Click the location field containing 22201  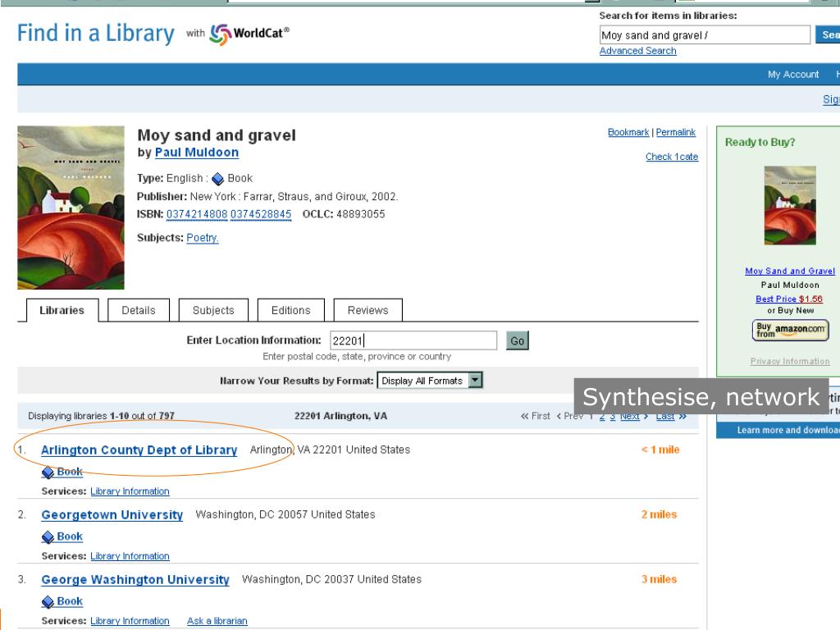point(413,340)
